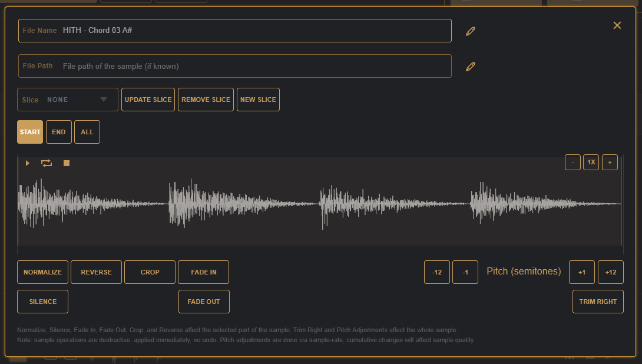Click the pencil icon beside File Path
Image resolution: width=642 pixels, height=364 pixels.
tap(470, 67)
